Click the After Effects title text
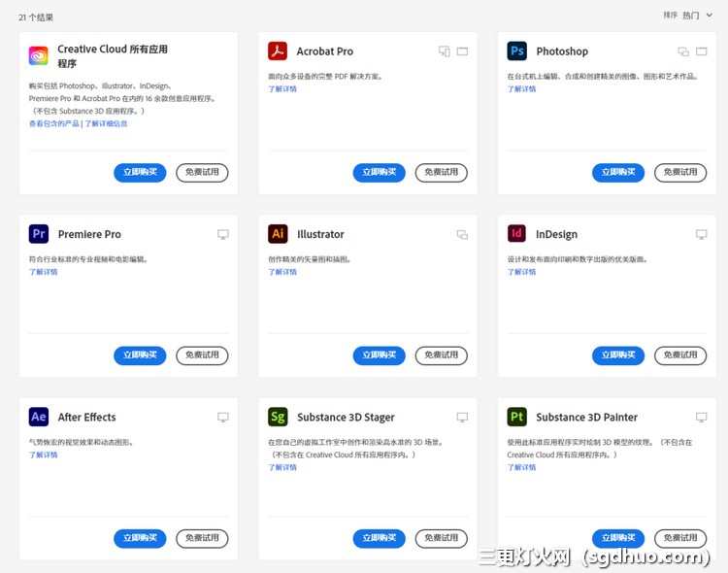The height and width of the screenshot is (573, 728). click(x=86, y=418)
